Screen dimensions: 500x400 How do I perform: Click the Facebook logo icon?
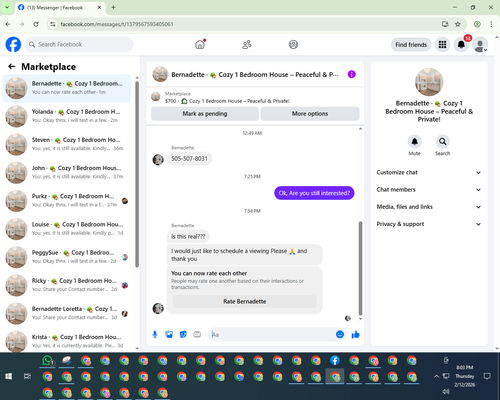13,44
